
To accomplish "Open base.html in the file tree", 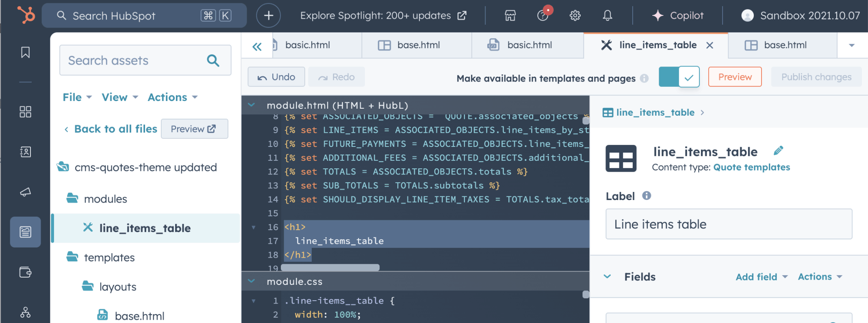I will (x=132, y=316).
